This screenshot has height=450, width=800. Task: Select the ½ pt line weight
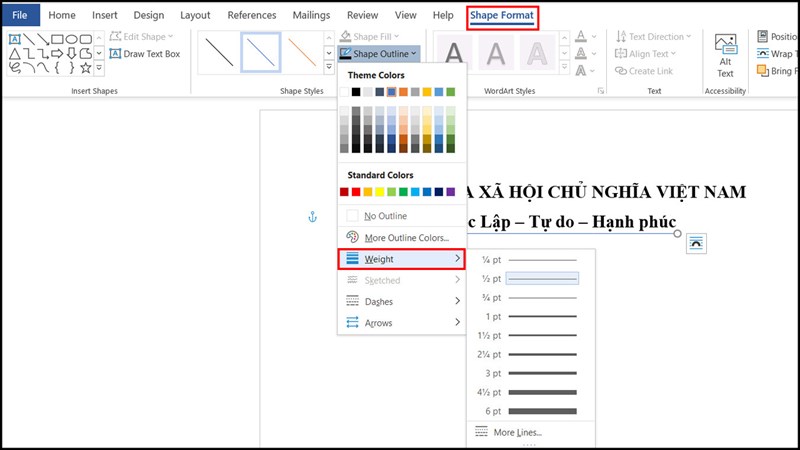pos(531,279)
